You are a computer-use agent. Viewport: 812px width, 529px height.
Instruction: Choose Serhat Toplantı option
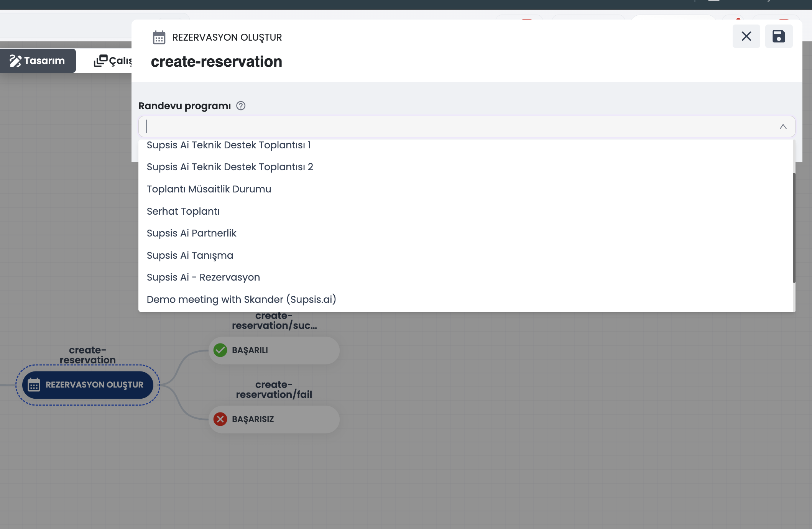point(465,211)
